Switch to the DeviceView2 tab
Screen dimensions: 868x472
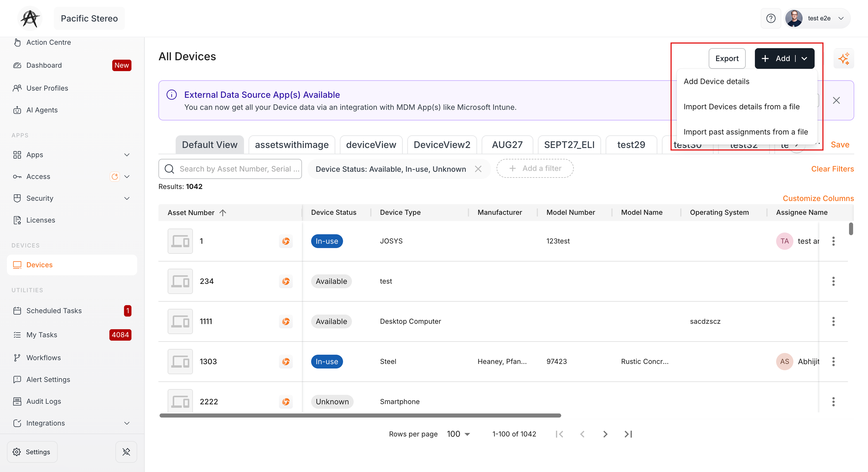pos(442,145)
